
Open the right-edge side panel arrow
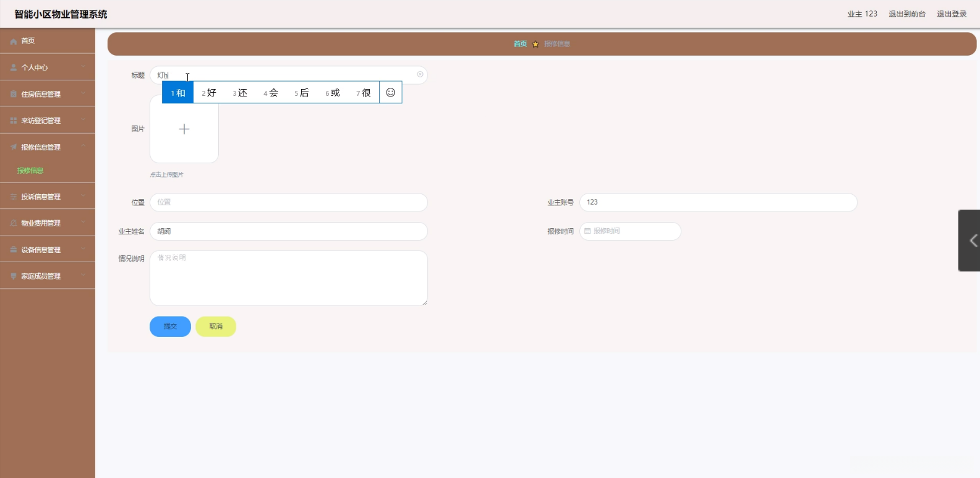click(x=969, y=241)
